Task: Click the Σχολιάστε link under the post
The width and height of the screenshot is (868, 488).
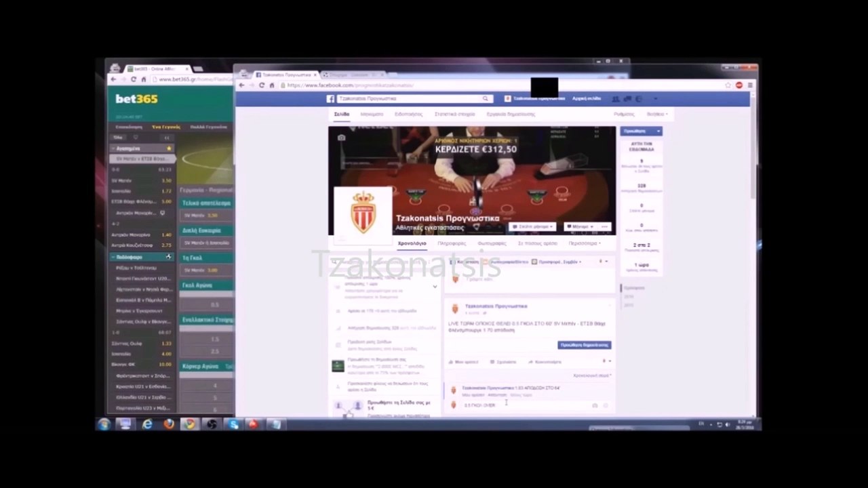Action: [503, 362]
